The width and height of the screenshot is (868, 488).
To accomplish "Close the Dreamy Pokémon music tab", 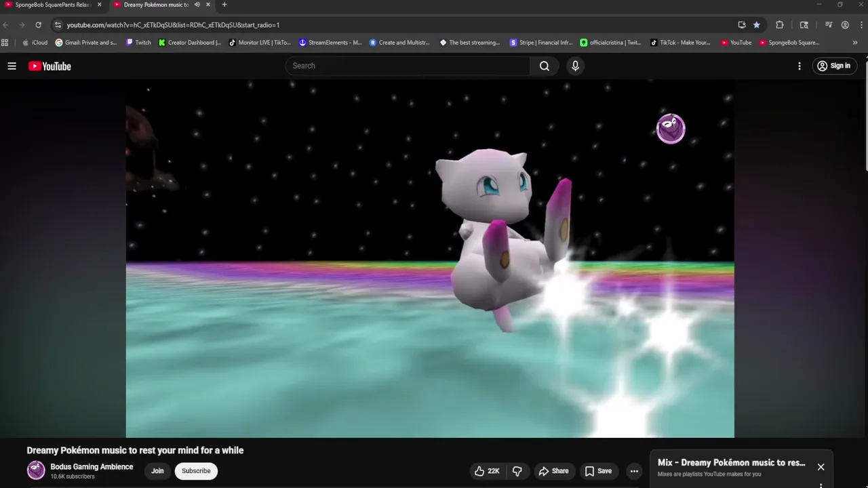I will pos(207,5).
